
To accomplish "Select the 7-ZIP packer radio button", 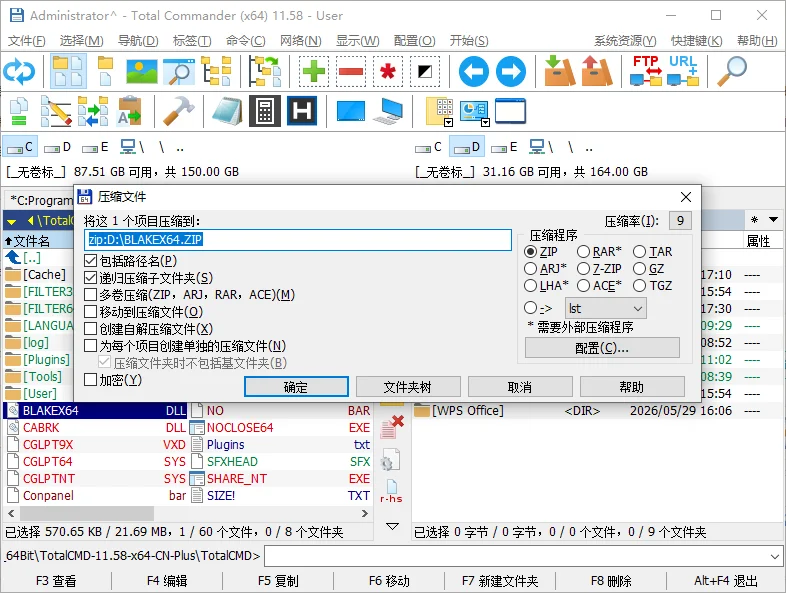I will tap(583, 269).
